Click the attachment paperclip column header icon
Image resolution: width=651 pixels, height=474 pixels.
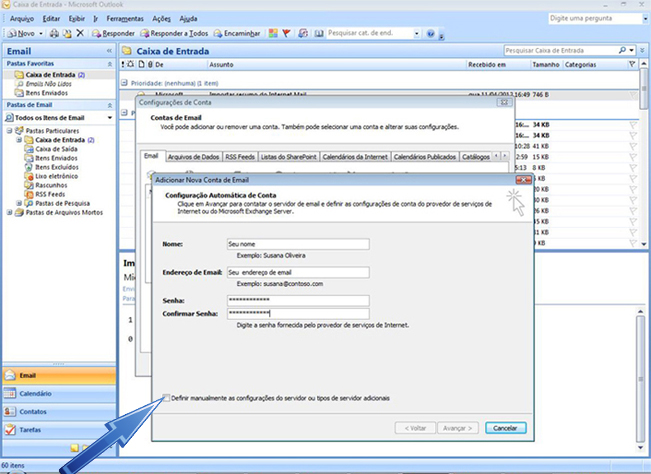[150, 64]
